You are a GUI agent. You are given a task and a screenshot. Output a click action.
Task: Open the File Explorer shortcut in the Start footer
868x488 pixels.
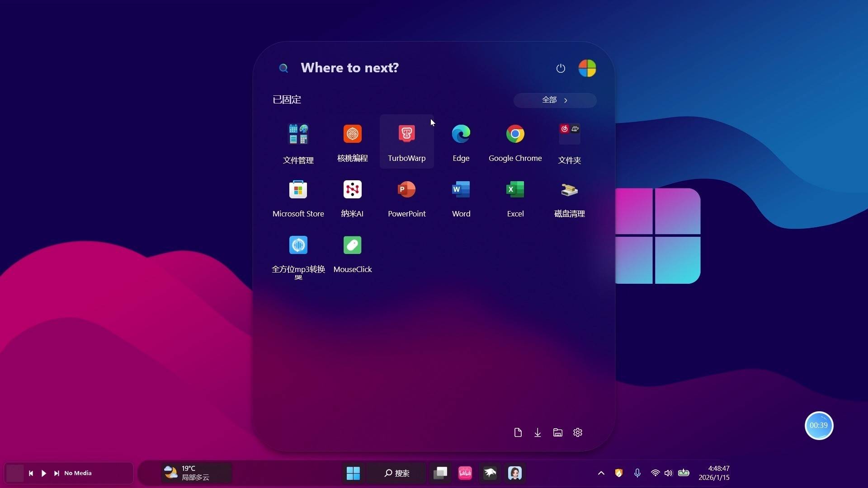(558, 432)
